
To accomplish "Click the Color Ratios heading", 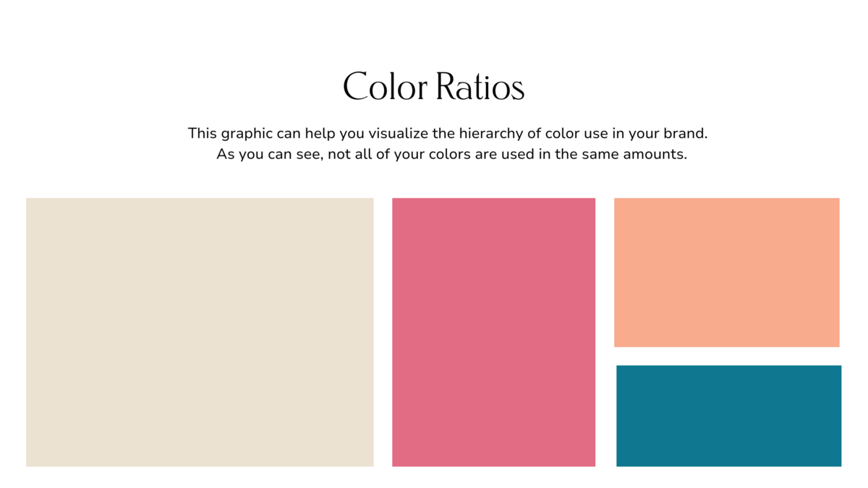I will (433, 87).
